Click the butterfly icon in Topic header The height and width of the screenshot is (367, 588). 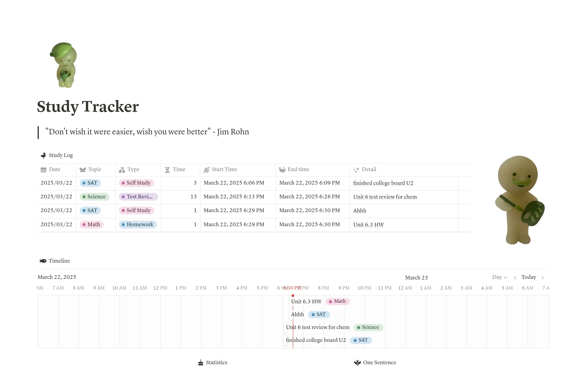(x=83, y=170)
